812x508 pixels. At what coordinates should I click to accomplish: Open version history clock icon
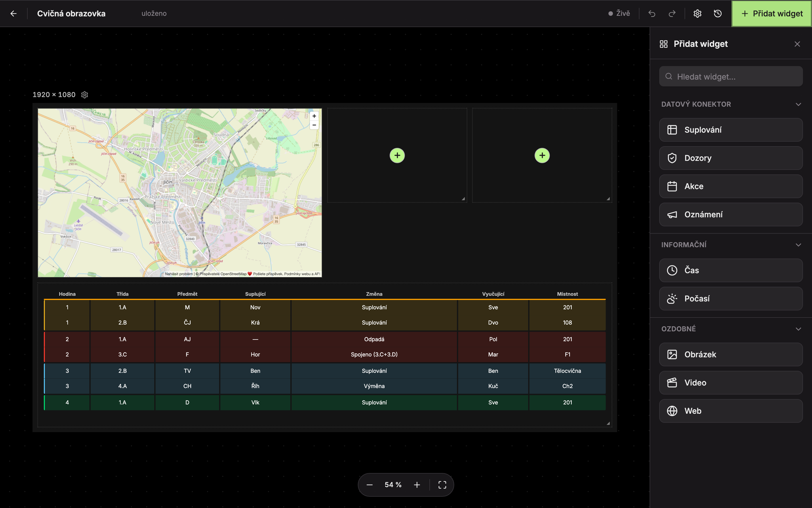[718, 14]
